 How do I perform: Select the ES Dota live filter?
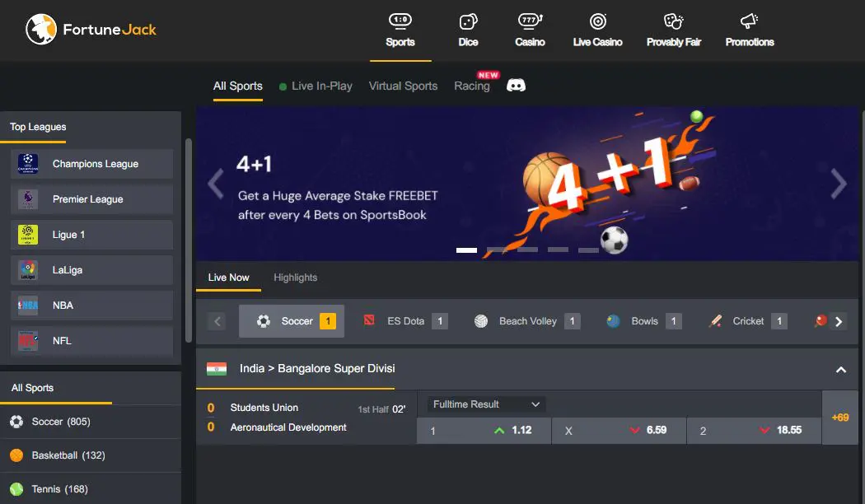pyautogui.click(x=405, y=321)
